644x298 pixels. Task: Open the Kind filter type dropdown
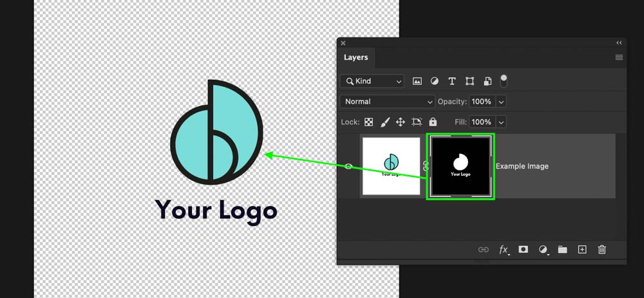coord(372,81)
